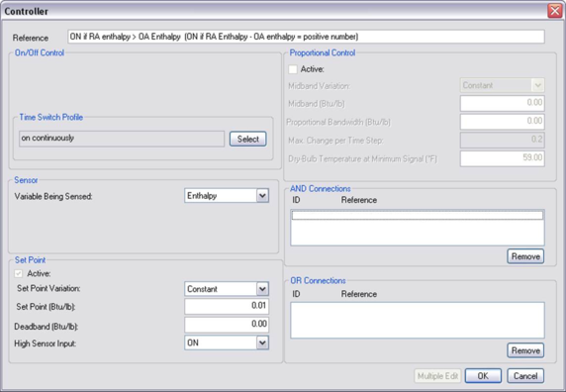
Task: Click inside OR Connections list
Action: pyautogui.click(x=418, y=320)
